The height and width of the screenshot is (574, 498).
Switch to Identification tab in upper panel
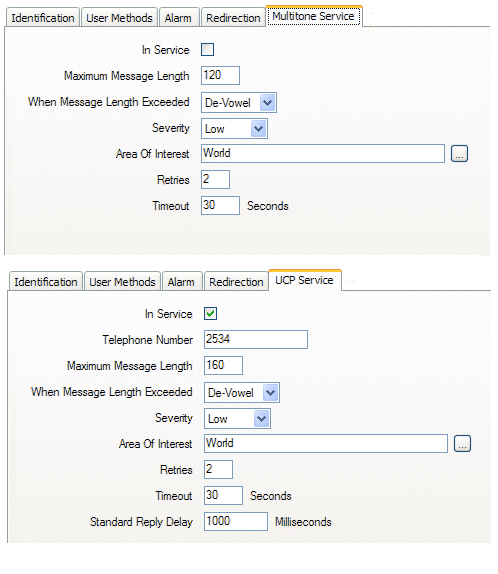[42, 18]
